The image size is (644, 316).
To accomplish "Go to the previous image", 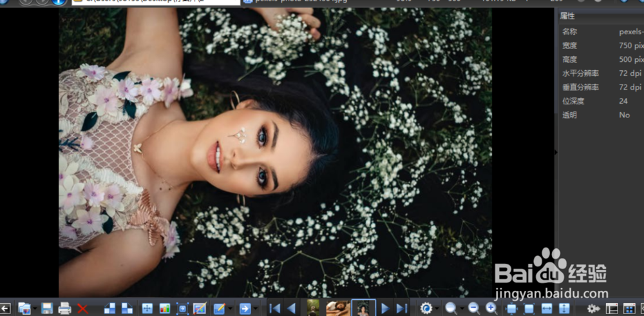I will click(291, 308).
